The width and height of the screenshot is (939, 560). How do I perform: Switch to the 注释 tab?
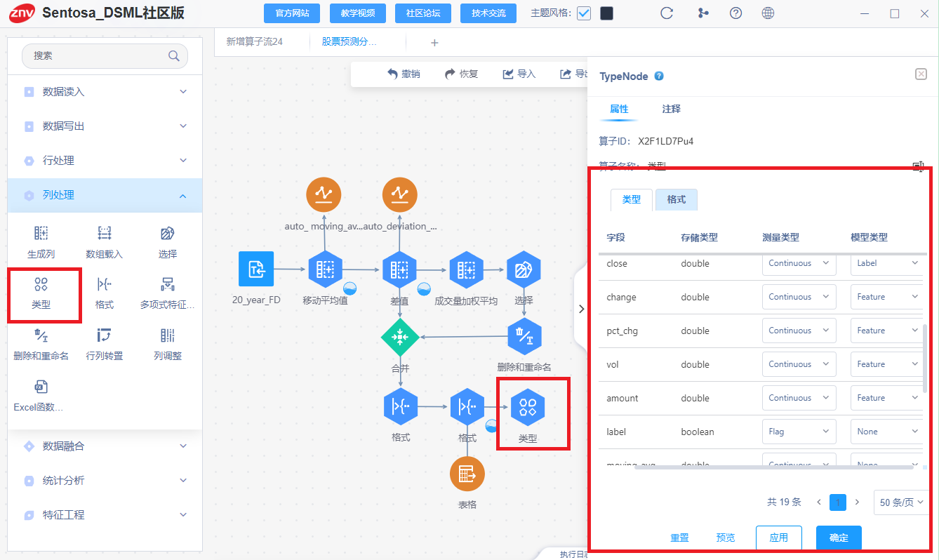(x=672, y=109)
